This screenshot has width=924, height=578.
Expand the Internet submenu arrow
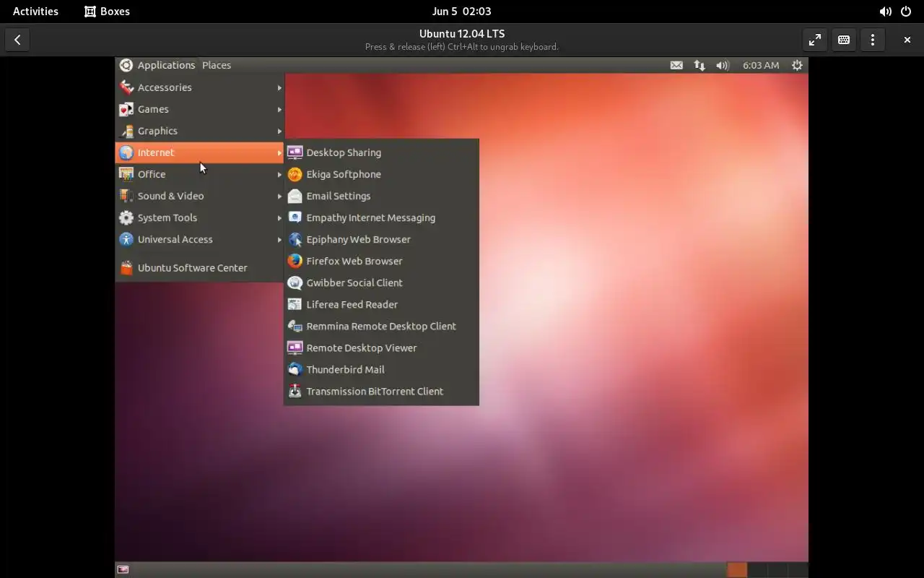tap(279, 152)
